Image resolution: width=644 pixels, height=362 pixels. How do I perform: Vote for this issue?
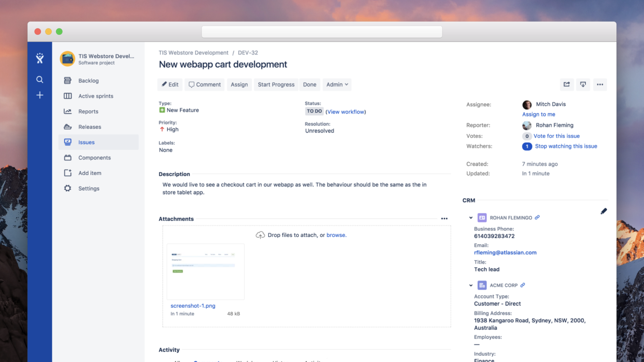coord(557,136)
